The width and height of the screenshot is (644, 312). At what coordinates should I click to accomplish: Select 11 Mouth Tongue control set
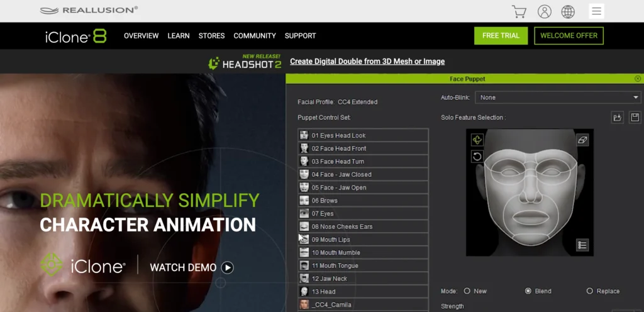click(x=363, y=265)
